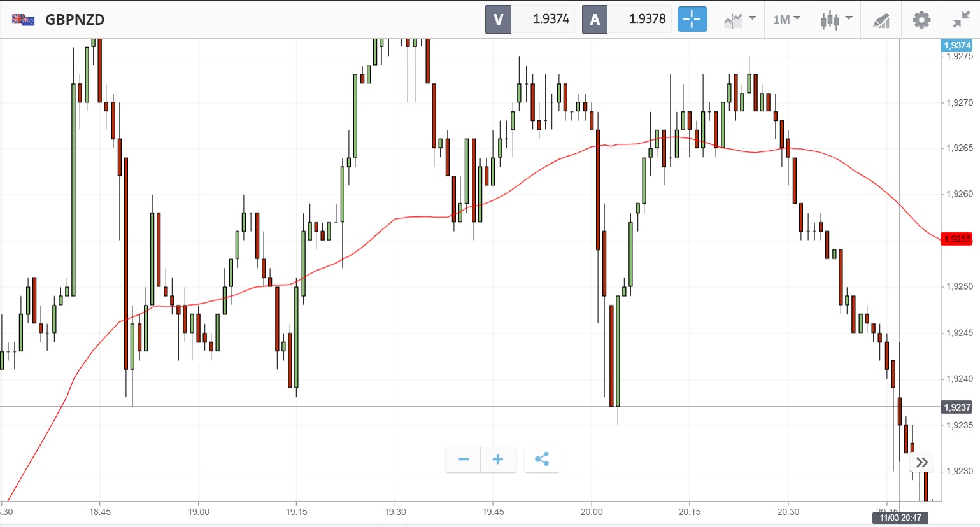
Task: Share the chart via share icon
Action: point(542,459)
